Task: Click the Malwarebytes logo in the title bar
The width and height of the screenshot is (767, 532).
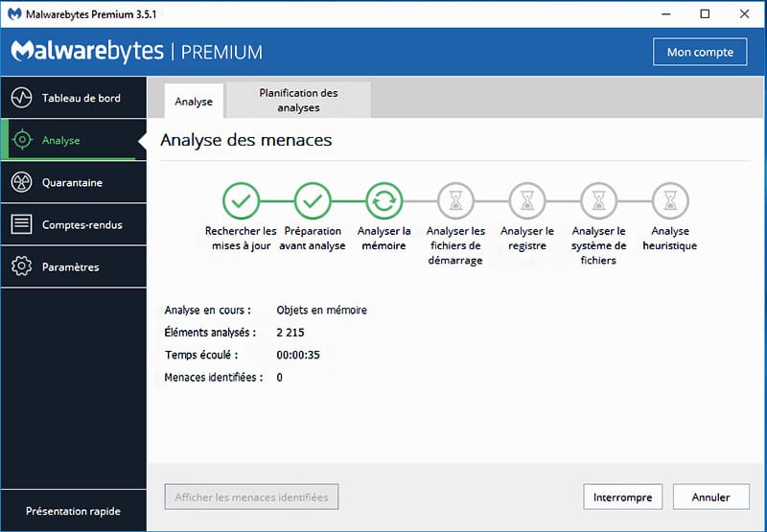Action: (x=14, y=13)
